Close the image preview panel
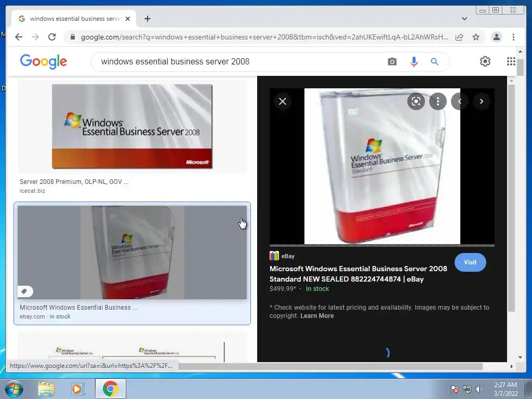532x399 pixels. [x=283, y=101]
